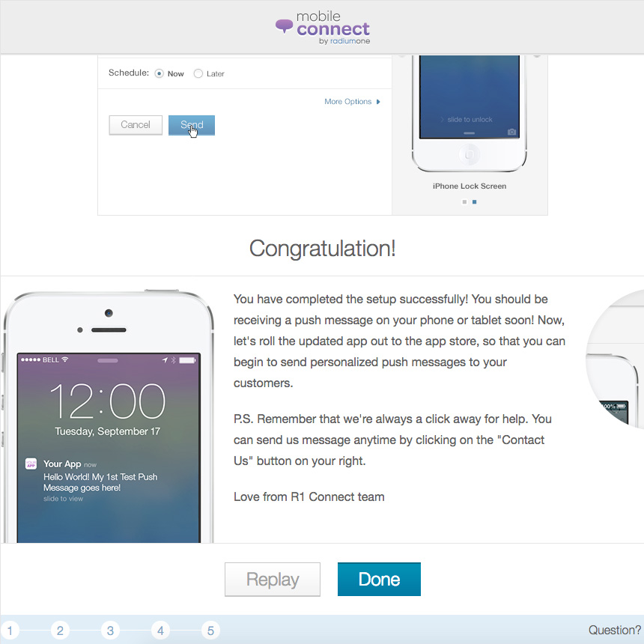Expand More Options arrow

tap(378, 101)
